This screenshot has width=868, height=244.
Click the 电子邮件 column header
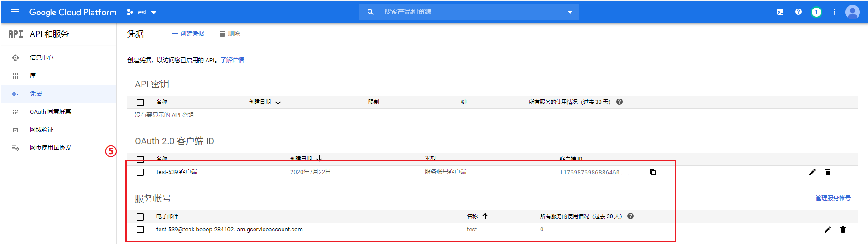pos(167,216)
